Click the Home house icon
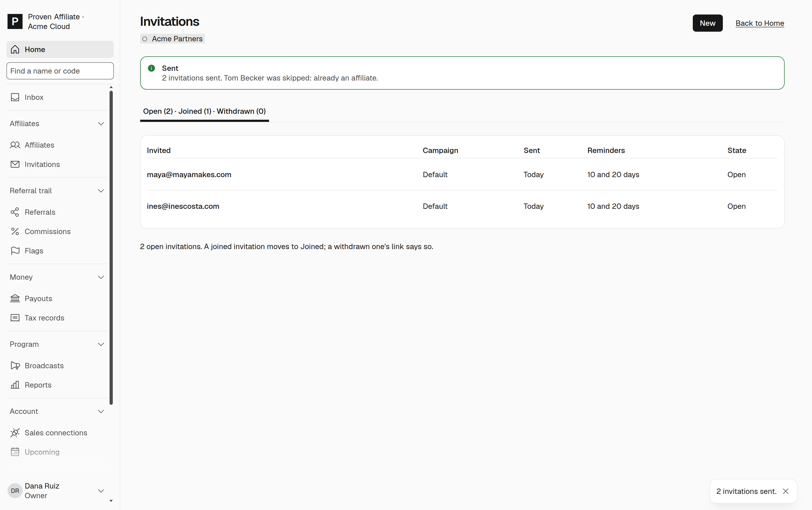The width and height of the screenshot is (812, 510). pyautogui.click(x=15, y=50)
